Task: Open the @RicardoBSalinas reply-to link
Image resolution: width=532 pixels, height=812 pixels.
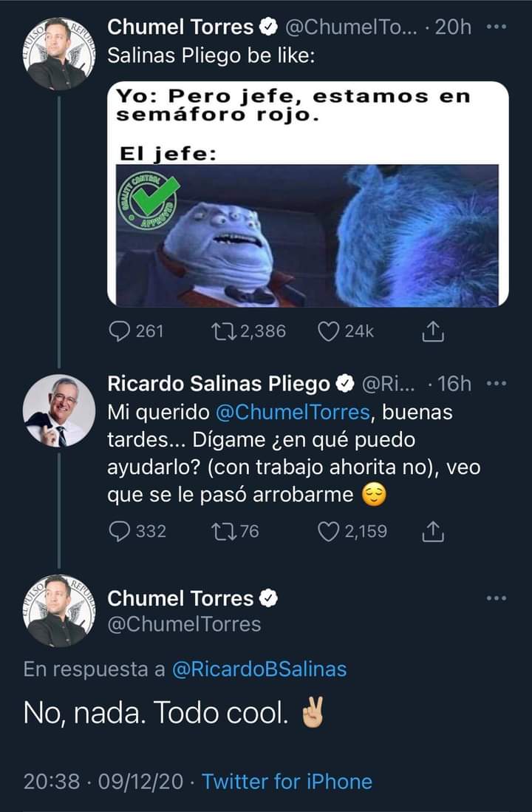Action: tap(259, 670)
